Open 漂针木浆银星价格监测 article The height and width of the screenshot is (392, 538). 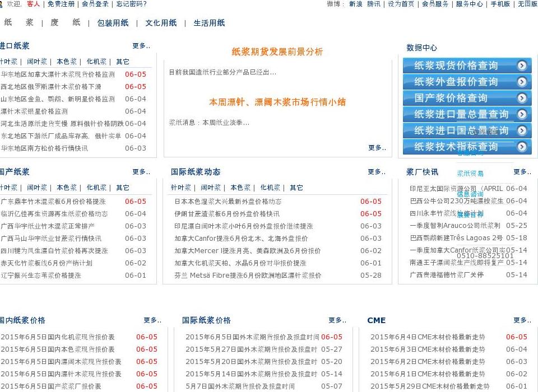click(34, 111)
